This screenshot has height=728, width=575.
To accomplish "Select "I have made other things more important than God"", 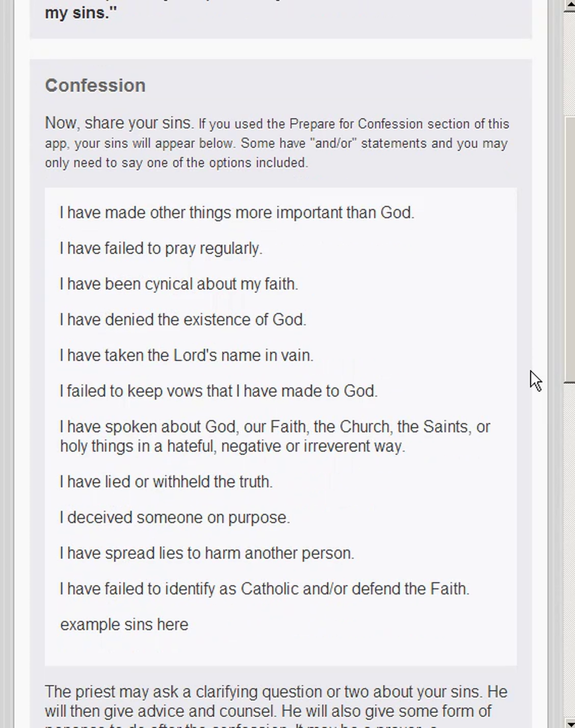I will coord(237,213).
